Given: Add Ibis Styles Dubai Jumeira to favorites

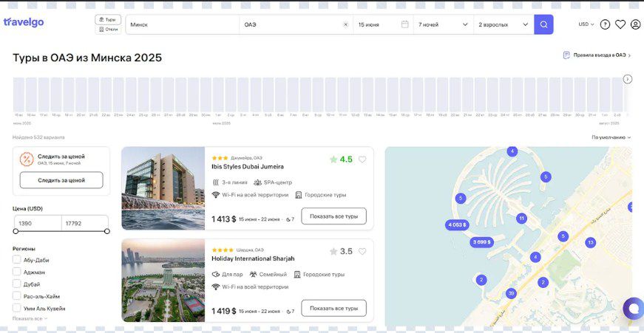Looking at the screenshot, I should coord(362,159).
